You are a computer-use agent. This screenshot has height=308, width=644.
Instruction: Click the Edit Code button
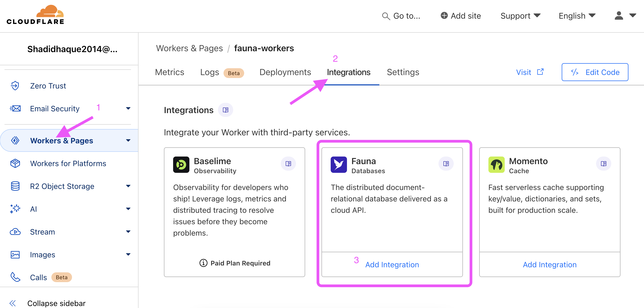(x=595, y=72)
